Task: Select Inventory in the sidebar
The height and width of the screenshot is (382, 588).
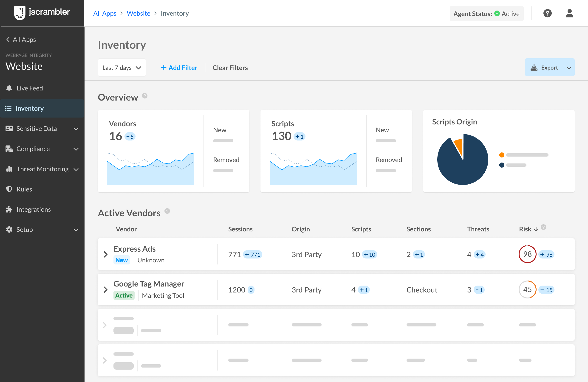Action: coord(30,108)
